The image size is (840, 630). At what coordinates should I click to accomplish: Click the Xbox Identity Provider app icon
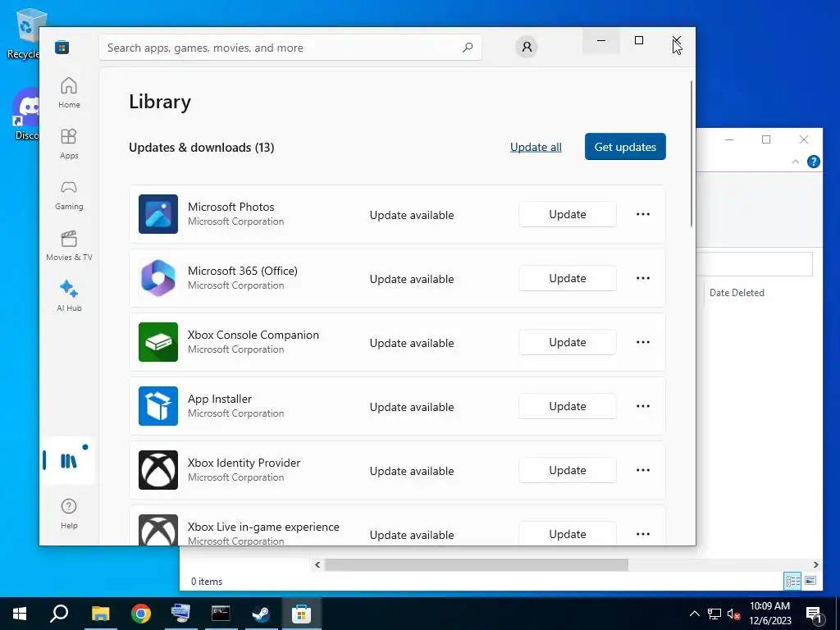[158, 470]
